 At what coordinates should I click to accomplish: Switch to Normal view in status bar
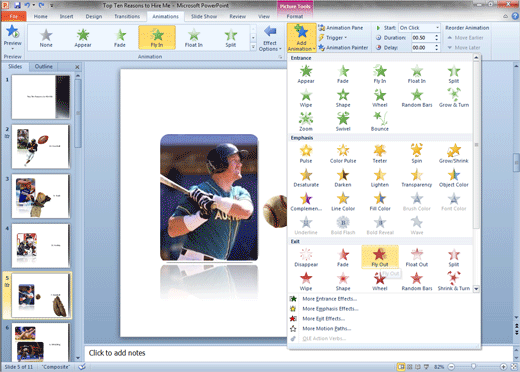click(x=401, y=367)
